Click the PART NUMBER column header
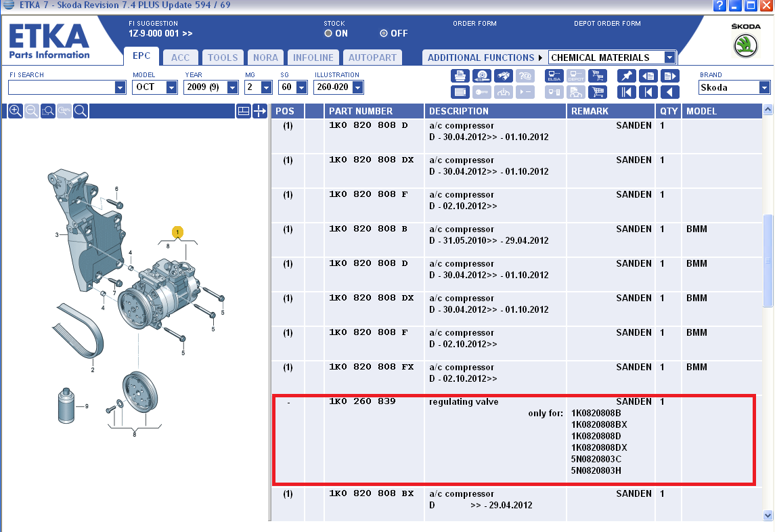This screenshot has height=532, width=775. point(374,111)
